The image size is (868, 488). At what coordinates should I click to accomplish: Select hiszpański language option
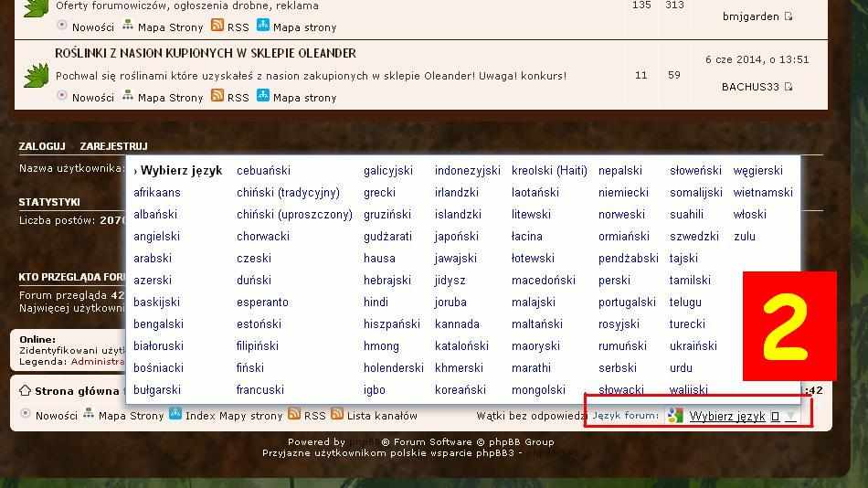click(x=391, y=324)
